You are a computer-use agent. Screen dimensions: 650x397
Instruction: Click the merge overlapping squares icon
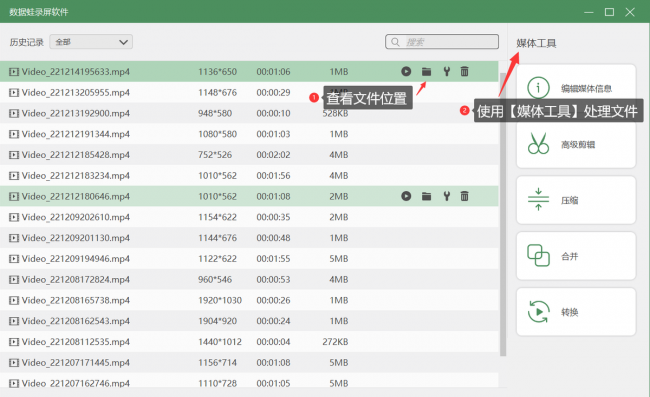pos(538,255)
